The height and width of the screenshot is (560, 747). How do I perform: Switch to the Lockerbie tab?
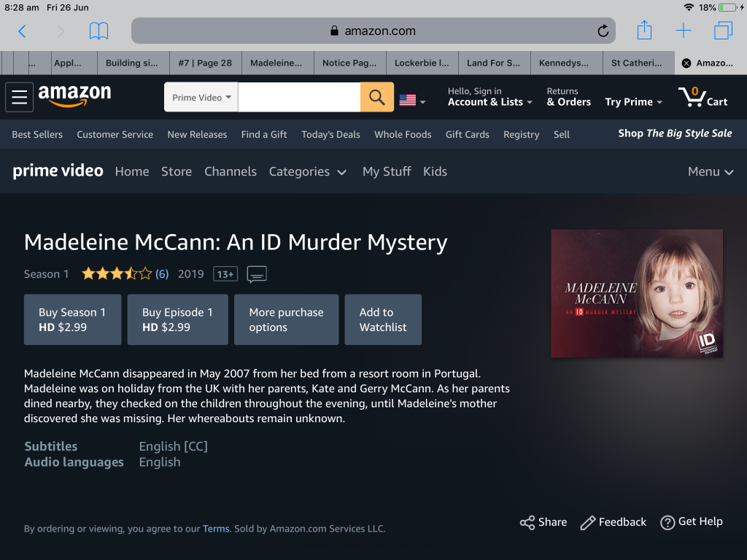coord(422,63)
